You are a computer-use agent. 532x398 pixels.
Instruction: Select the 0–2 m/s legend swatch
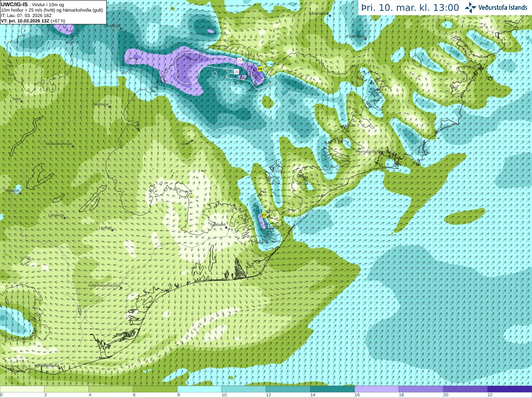click(22, 389)
